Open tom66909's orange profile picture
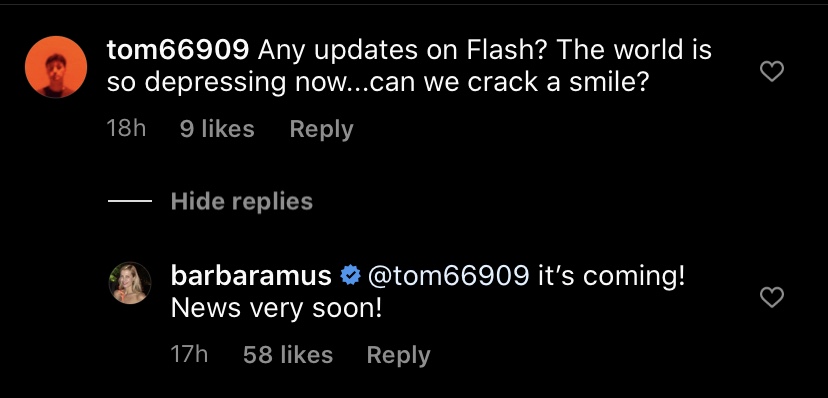This screenshot has height=398, width=828. point(56,67)
